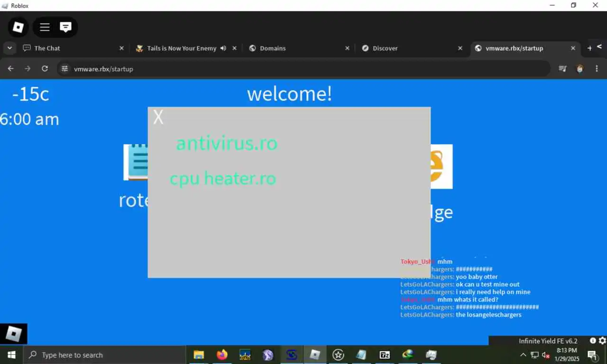This screenshot has height=364, width=607.
Task: Open the media control icon in browser toolbar
Action: coord(562,69)
